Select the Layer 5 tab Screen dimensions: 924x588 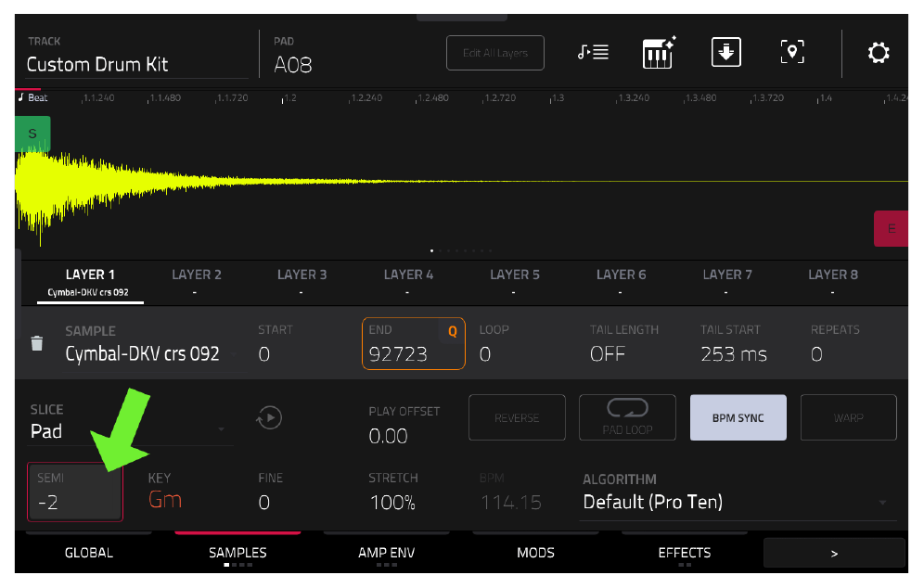point(515,281)
